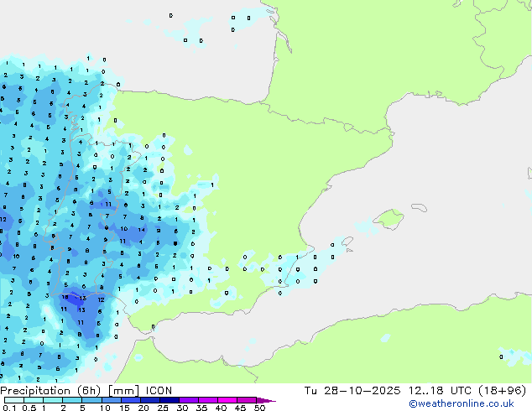The width and height of the screenshot is (532, 411).
Task: Click the '0.1' legend scale value
Action: [x=10, y=408]
